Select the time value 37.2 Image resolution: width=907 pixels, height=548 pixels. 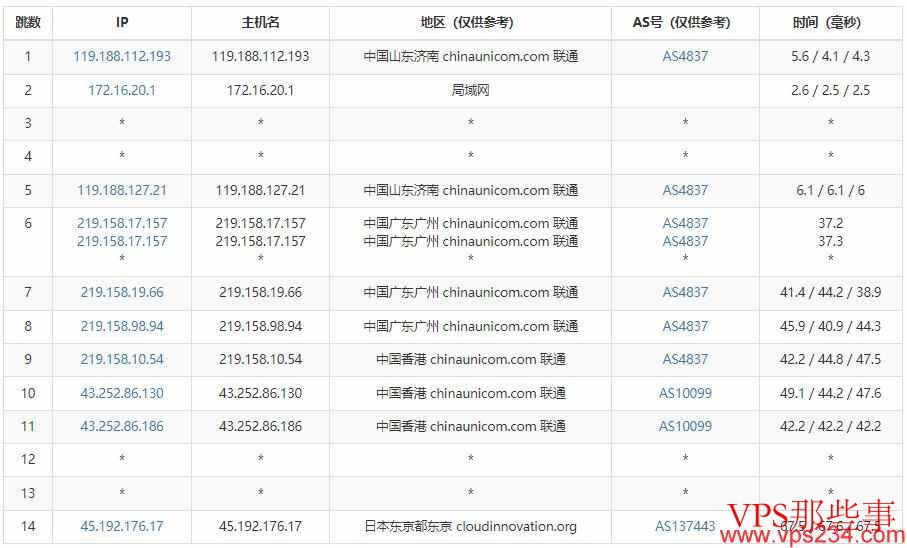pos(830,223)
